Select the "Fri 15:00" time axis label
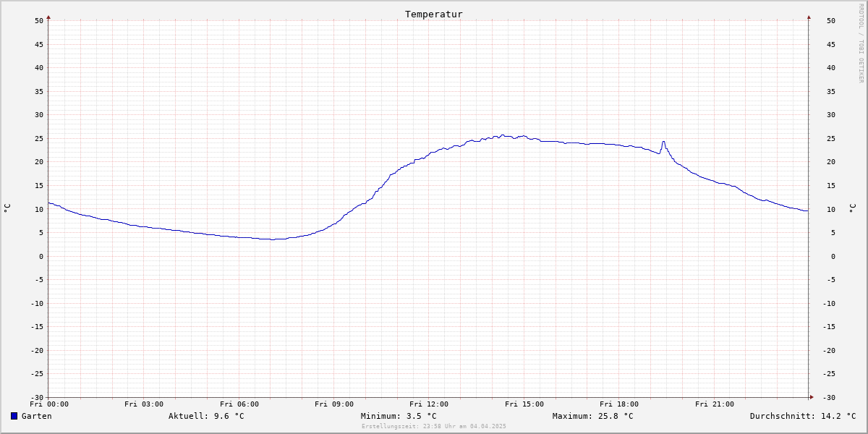The width and height of the screenshot is (868, 434). click(x=524, y=404)
